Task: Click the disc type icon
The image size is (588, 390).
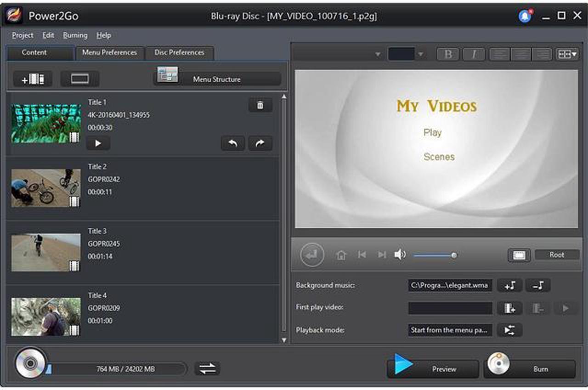Action: (x=31, y=363)
